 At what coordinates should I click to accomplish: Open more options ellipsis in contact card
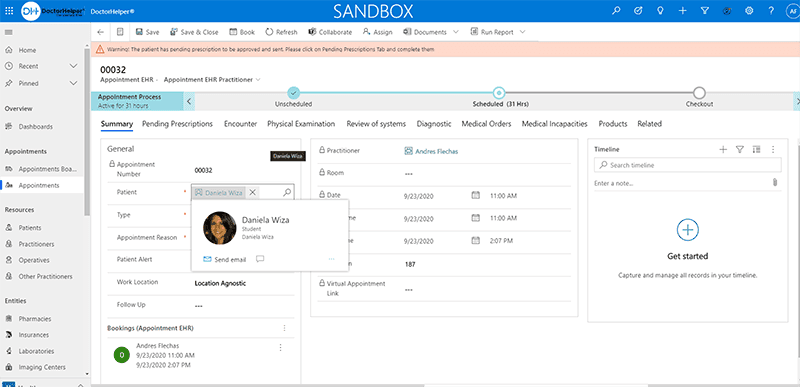(332, 259)
